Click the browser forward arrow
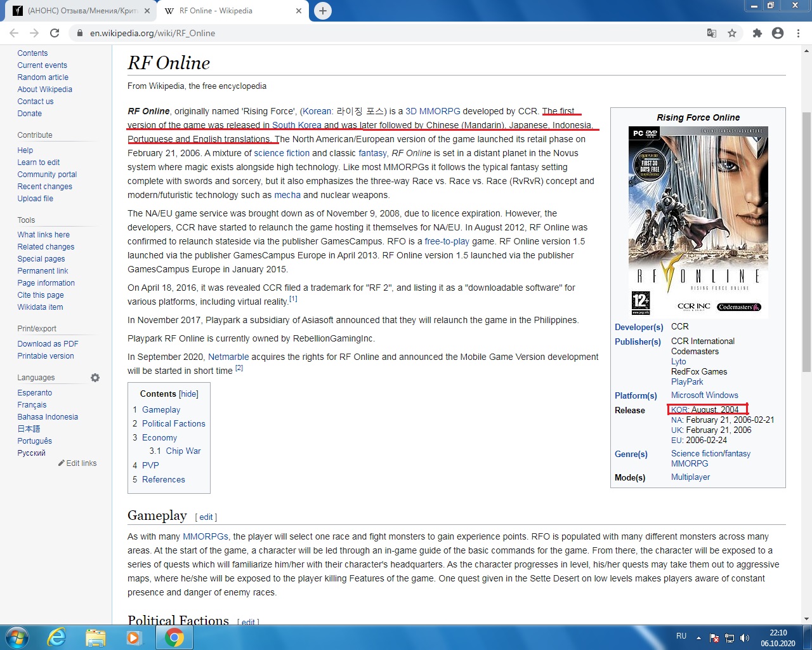Viewport: 812px width, 650px height. (x=34, y=33)
